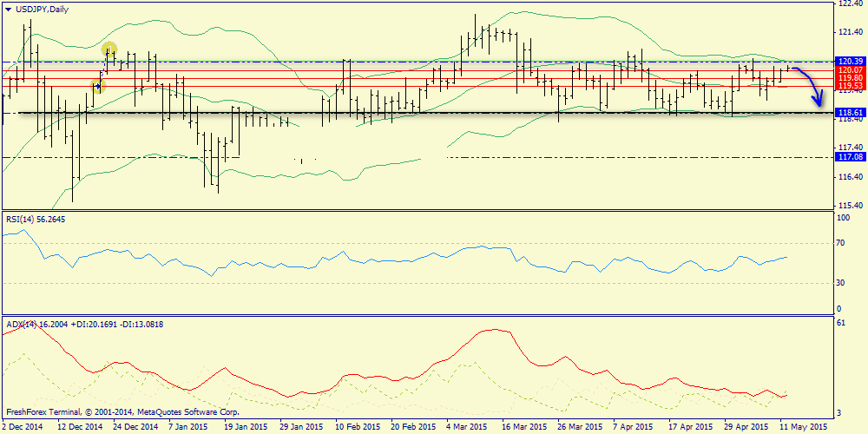Click the 4 Mar 2015 date label
The height and width of the screenshot is (434, 868).
point(467,427)
